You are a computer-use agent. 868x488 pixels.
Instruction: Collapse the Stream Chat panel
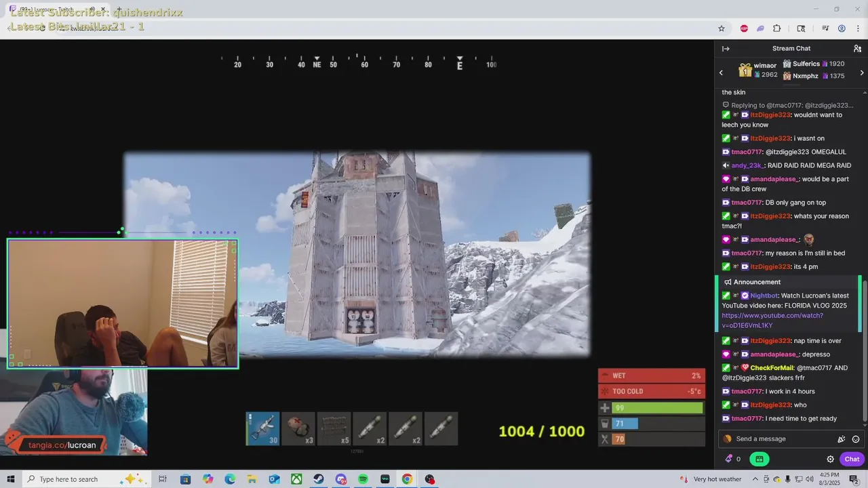(x=726, y=49)
